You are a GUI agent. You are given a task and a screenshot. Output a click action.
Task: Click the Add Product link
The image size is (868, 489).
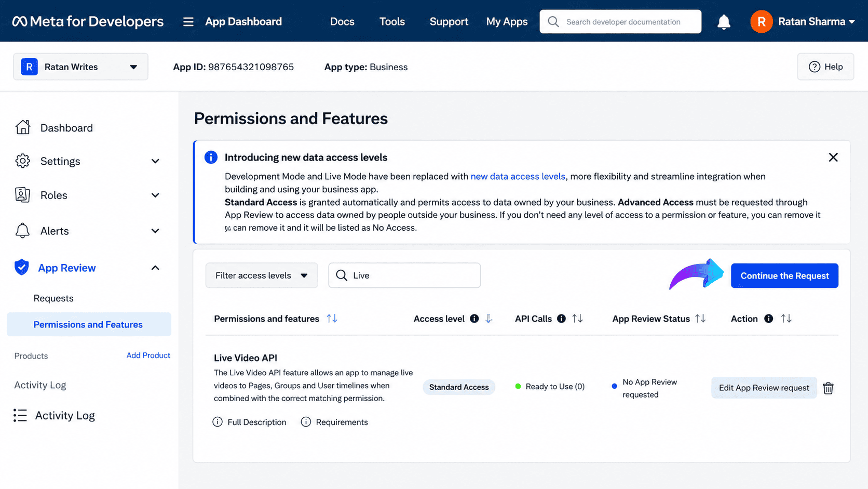pyautogui.click(x=148, y=355)
